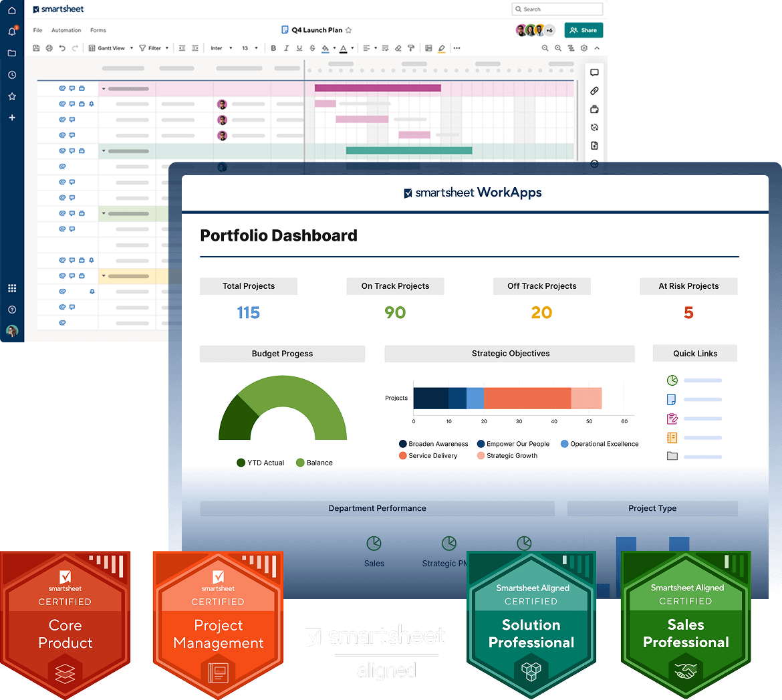
Task: Open the Filter dropdown
Action: (x=154, y=48)
